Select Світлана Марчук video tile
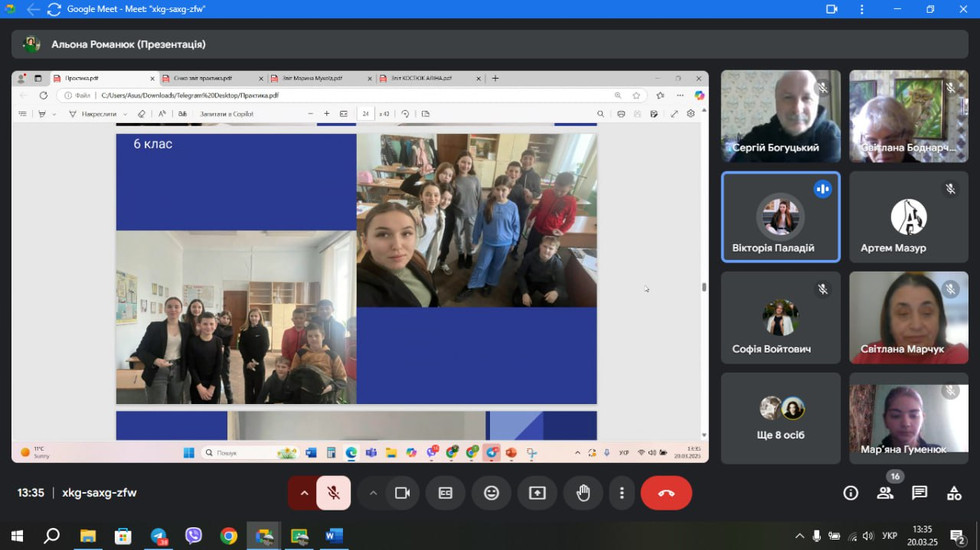 tap(909, 318)
